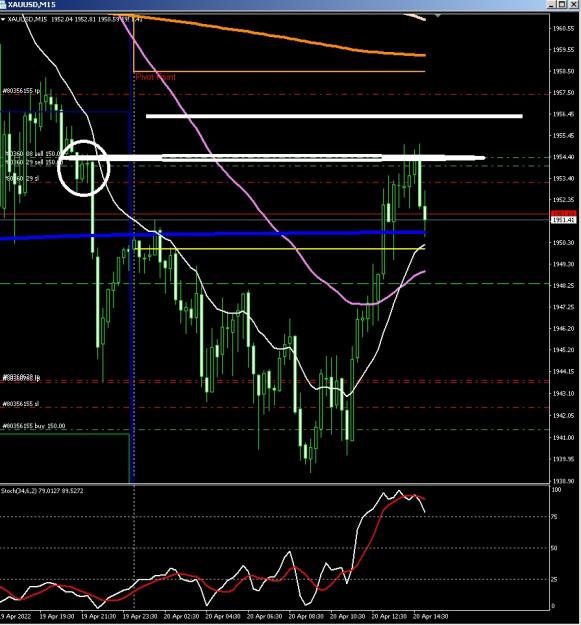
Task: Close the XAUUSD,M15 chart window
Action: (573, 4)
